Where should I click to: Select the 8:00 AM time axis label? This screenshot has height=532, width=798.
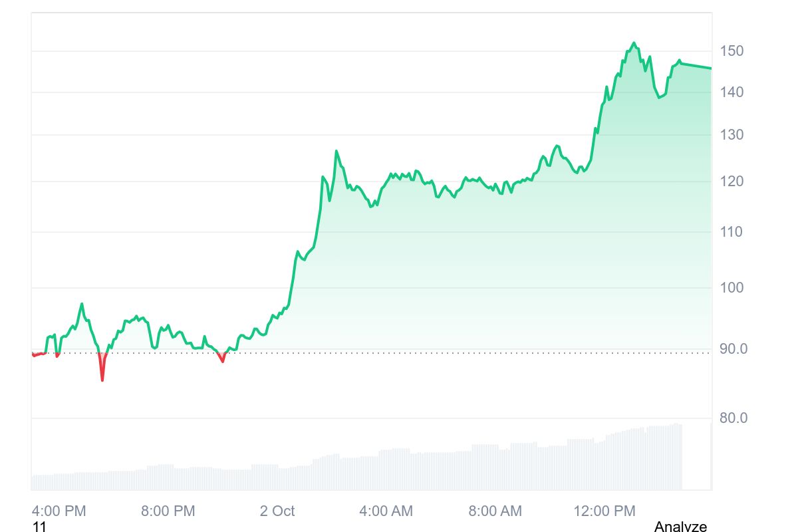coord(495,511)
